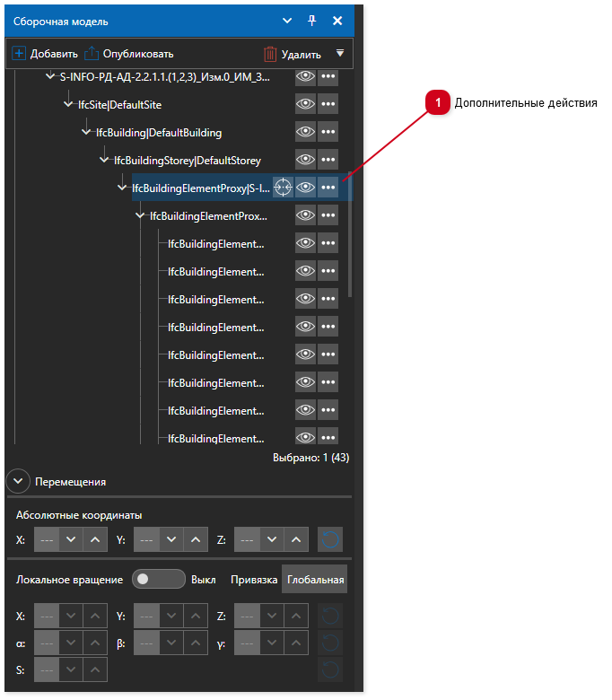Collapse the Перемещения section

[x=19, y=481]
